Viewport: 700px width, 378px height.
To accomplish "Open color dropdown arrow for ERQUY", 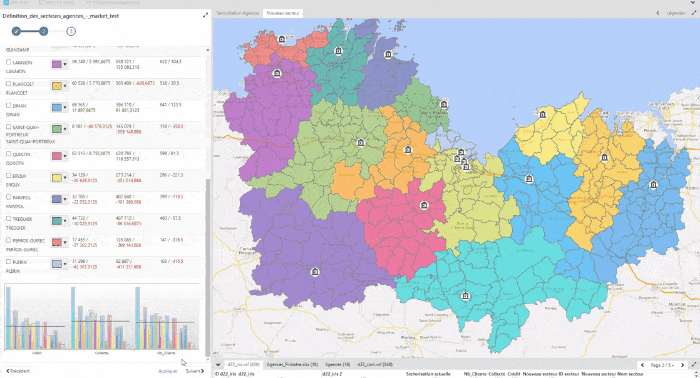I will [65, 178].
